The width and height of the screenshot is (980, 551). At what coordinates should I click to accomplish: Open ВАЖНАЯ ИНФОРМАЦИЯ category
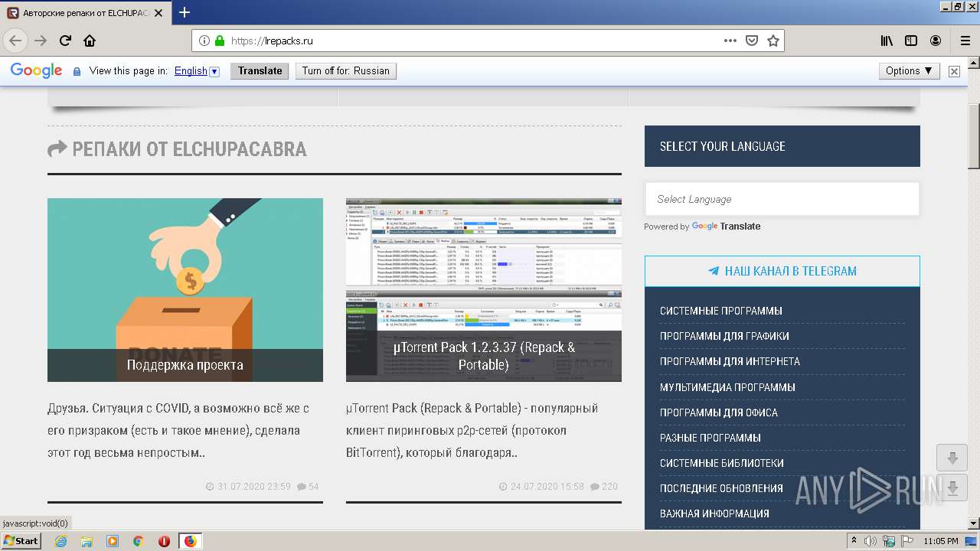(x=714, y=514)
